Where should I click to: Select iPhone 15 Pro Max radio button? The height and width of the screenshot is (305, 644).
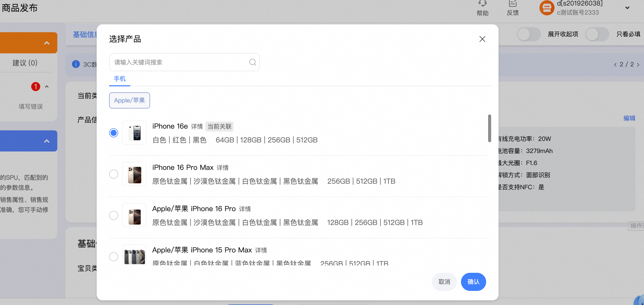pyautogui.click(x=114, y=256)
